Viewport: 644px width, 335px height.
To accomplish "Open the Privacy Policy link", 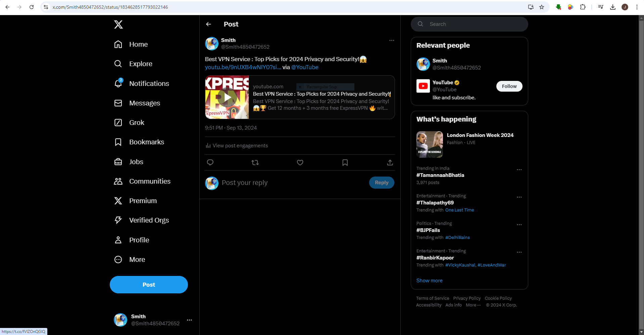I will (467, 298).
